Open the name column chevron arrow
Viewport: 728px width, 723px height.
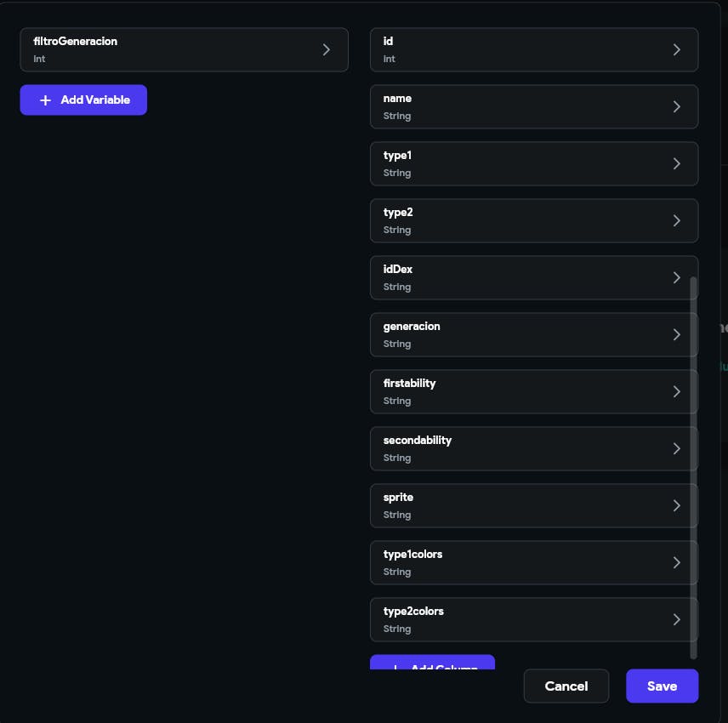pos(677,106)
